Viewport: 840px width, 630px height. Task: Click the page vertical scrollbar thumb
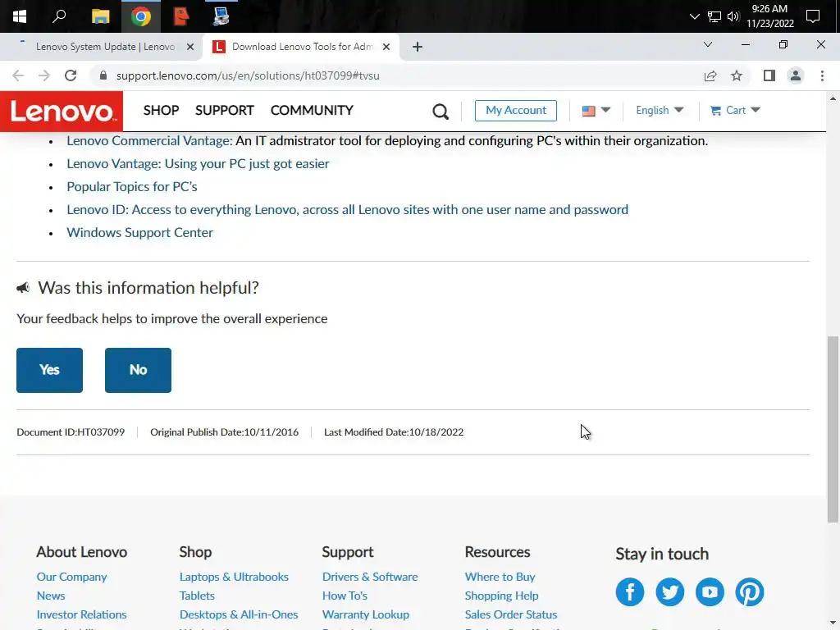833,428
